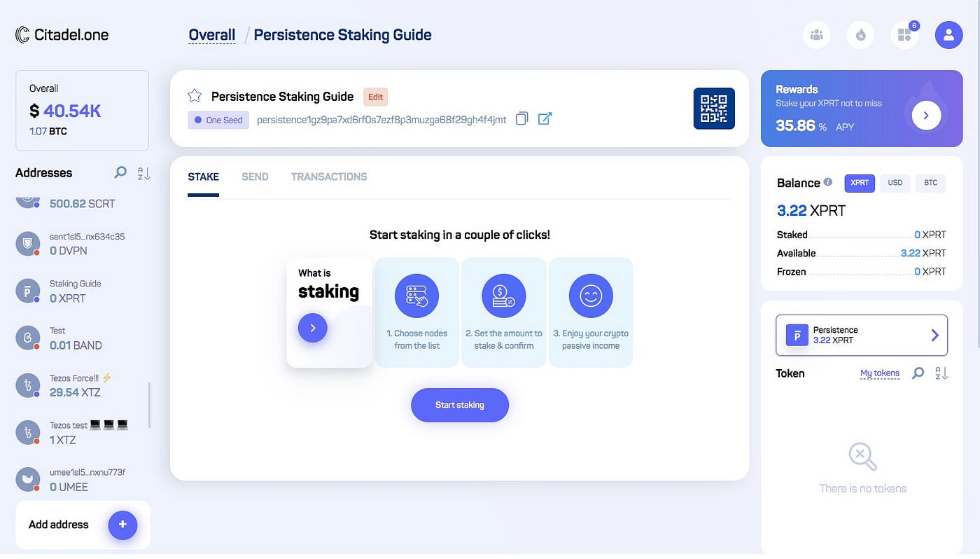Open the user profile avatar
The image size is (980, 559).
pyautogui.click(x=948, y=34)
